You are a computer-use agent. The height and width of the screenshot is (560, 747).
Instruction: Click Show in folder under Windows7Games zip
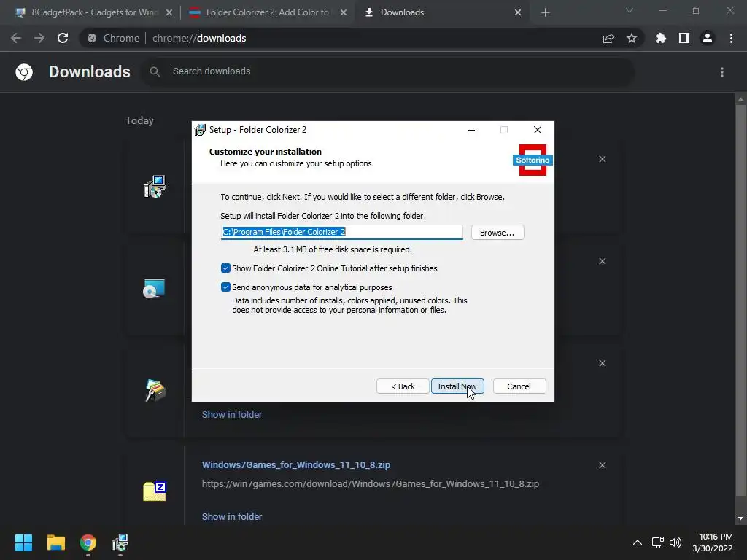click(x=232, y=516)
